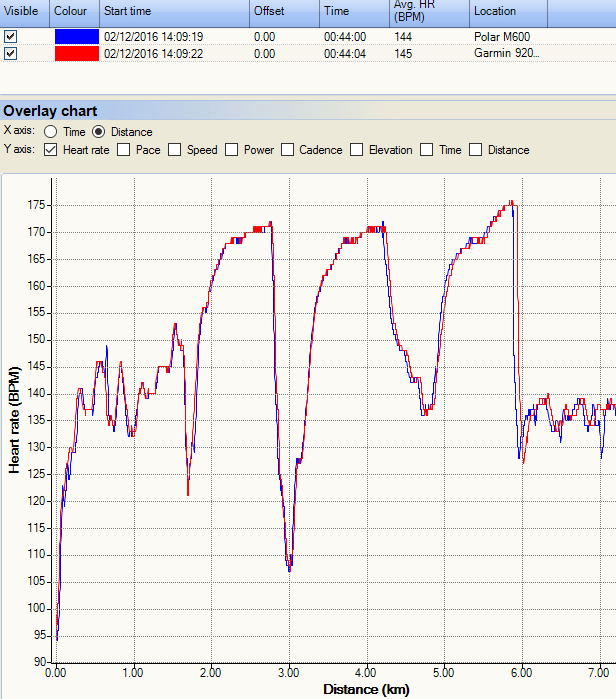616x699 pixels.
Task: Sort by the Location column header
Action: tap(508, 12)
